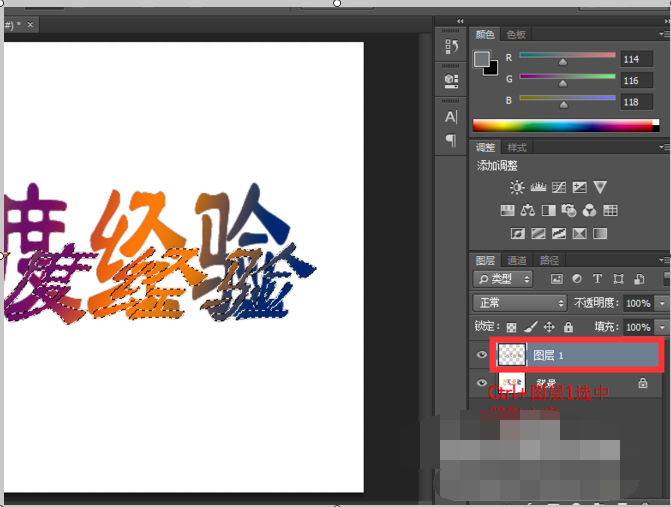The width and height of the screenshot is (671, 507).
Task: Open the Adjustments panel options menu
Action: [663, 147]
